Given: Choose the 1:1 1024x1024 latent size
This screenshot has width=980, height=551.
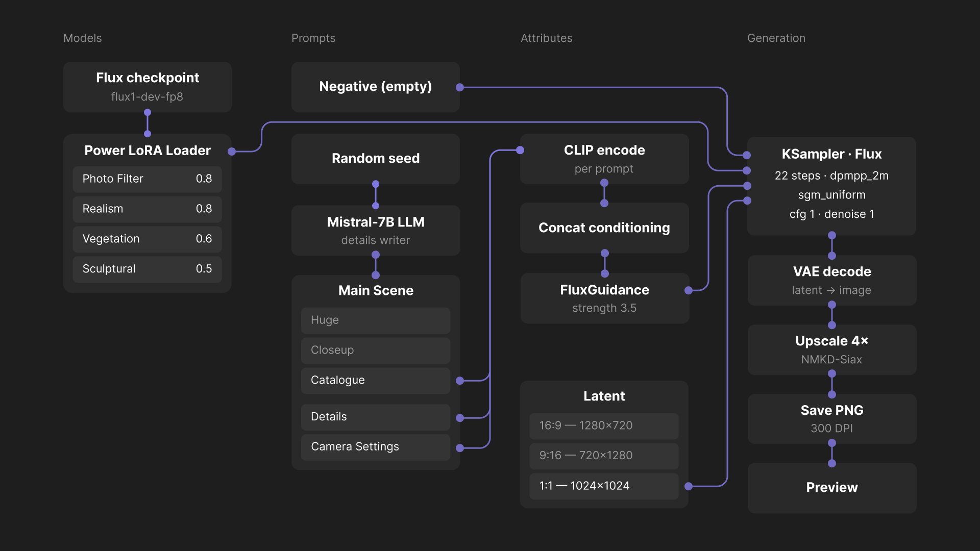Looking at the screenshot, I should (604, 486).
